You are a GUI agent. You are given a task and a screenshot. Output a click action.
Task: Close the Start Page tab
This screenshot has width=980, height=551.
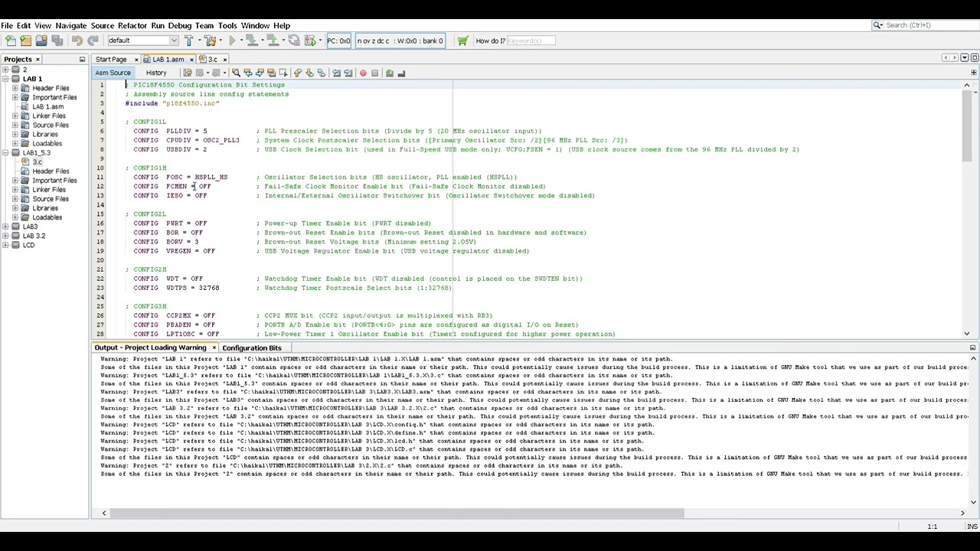[x=136, y=60]
